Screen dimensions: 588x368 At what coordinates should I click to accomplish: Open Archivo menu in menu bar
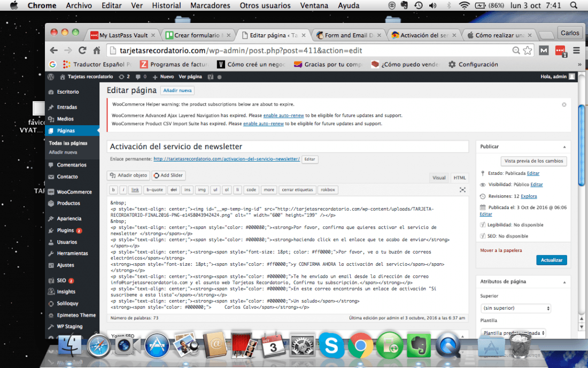(x=79, y=5)
